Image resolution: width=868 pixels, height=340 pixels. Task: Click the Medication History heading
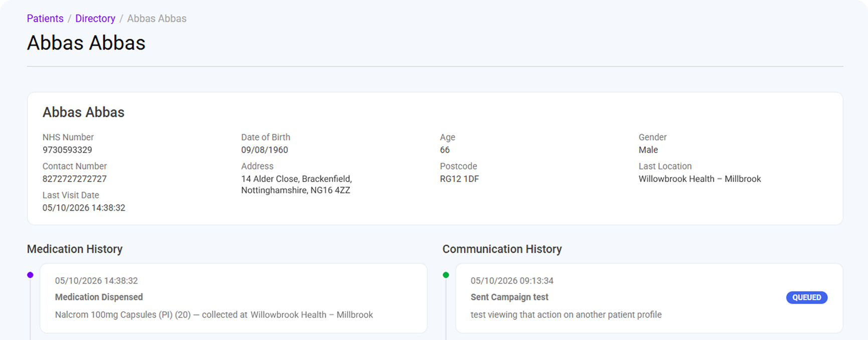click(x=75, y=249)
